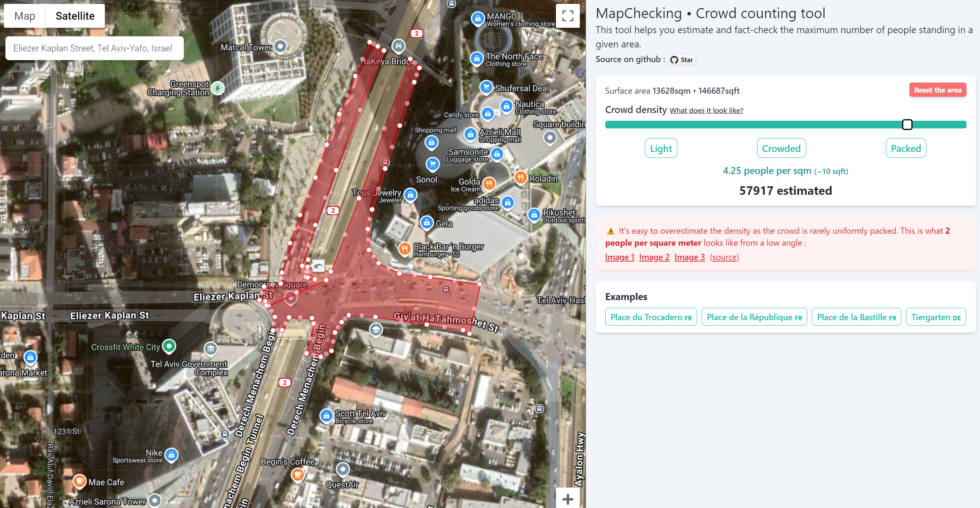Select the Shufersal Deal shopping cart pin
Screen dimensions: 980x508
coord(486,87)
